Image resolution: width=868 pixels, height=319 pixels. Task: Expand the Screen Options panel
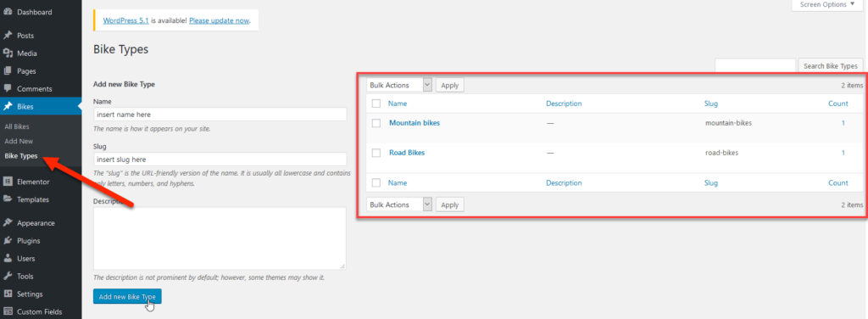[x=827, y=5]
